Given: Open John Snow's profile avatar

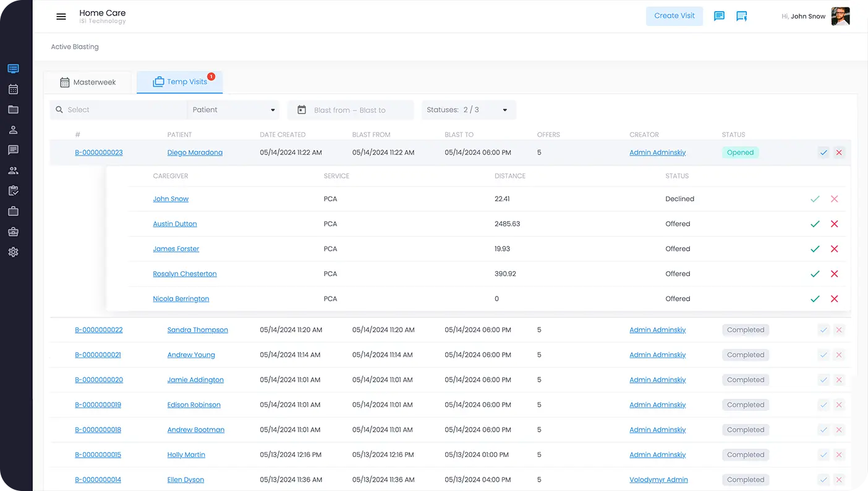Looking at the screenshot, I should [x=840, y=16].
